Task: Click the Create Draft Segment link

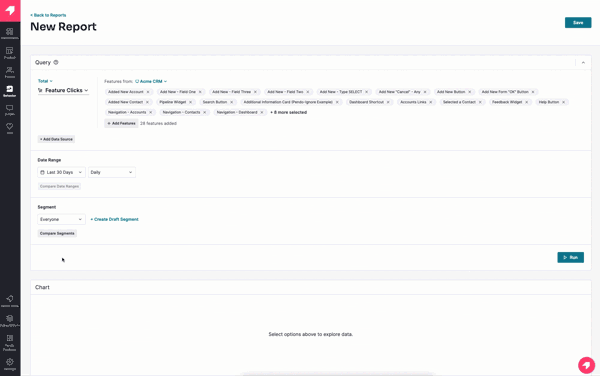Action: point(114,220)
